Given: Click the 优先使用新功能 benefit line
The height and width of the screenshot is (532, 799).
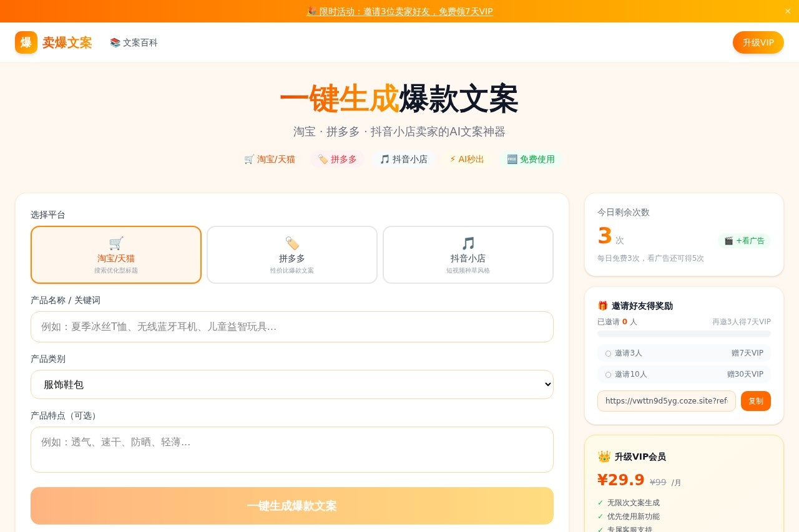Looking at the screenshot, I should pos(634,516).
